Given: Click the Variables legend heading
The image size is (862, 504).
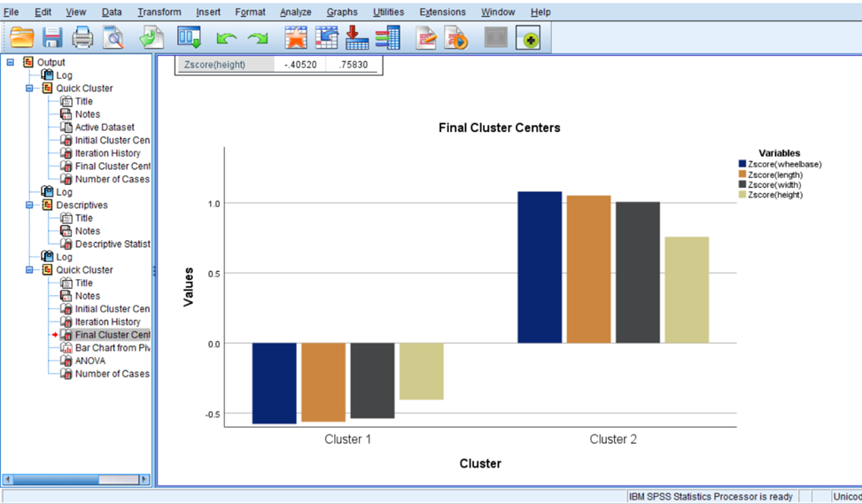Looking at the screenshot, I should (779, 152).
